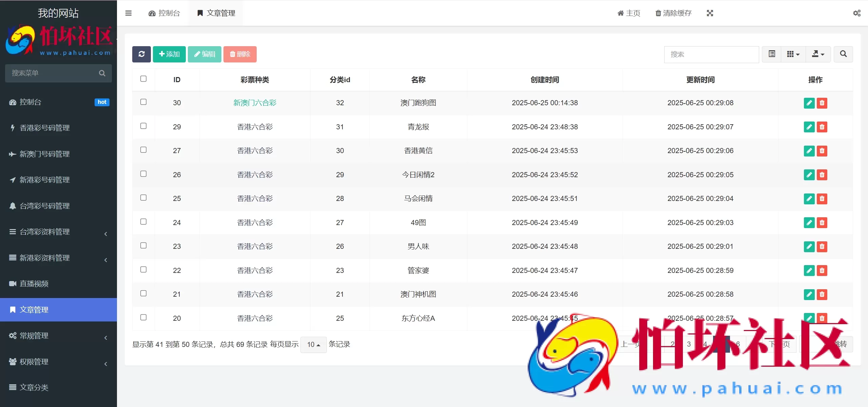
Task: Delete record ID 29 with red trash icon
Action: (x=822, y=127)
